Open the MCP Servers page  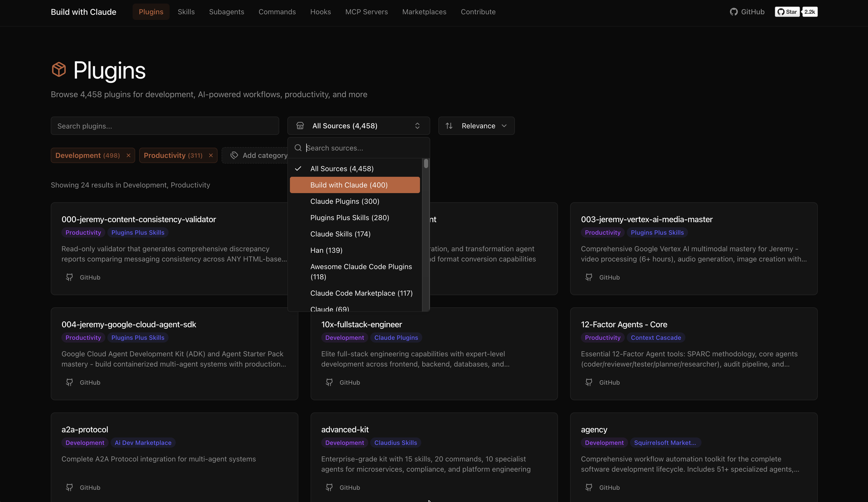coord(366,11)
